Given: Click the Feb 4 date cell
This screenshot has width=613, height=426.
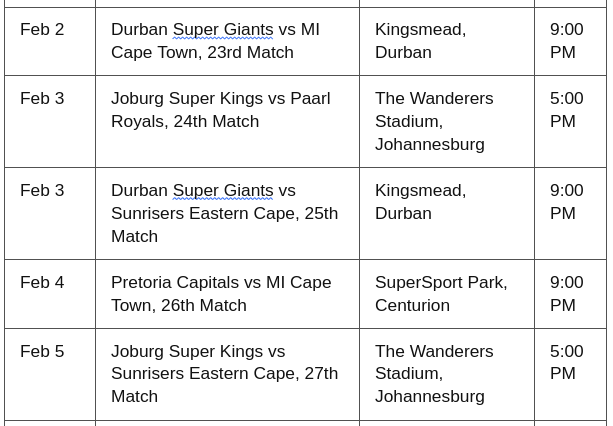Looking at the screenshot, I should tap(50, 294).
